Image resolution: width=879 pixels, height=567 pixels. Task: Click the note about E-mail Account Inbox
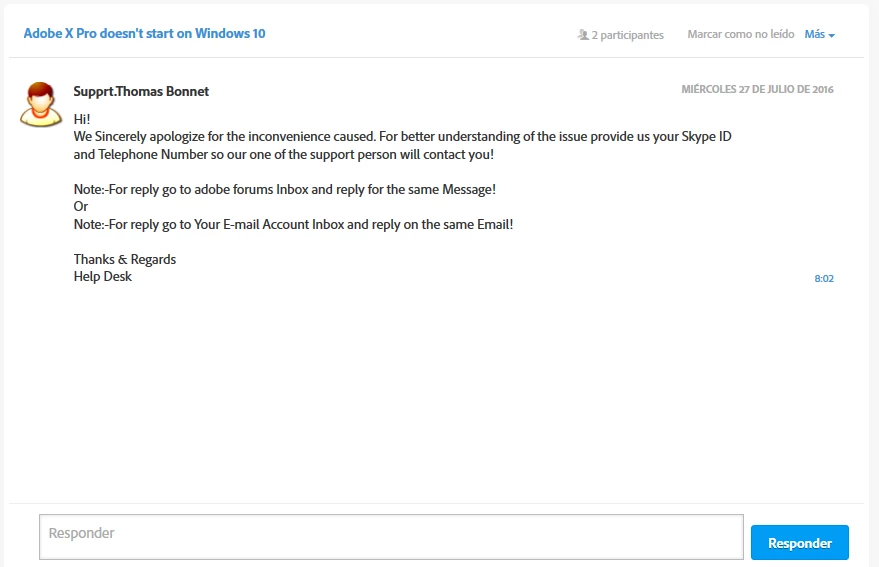(293, 225)
